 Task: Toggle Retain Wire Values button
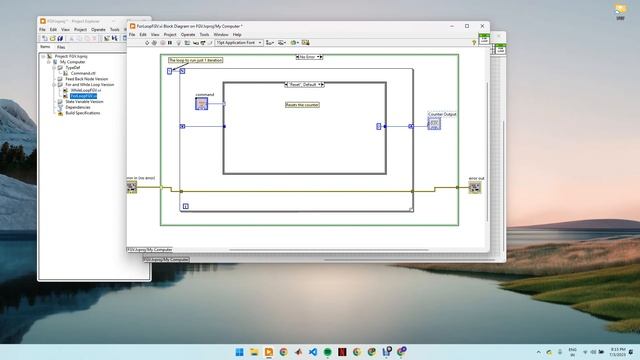187,42
